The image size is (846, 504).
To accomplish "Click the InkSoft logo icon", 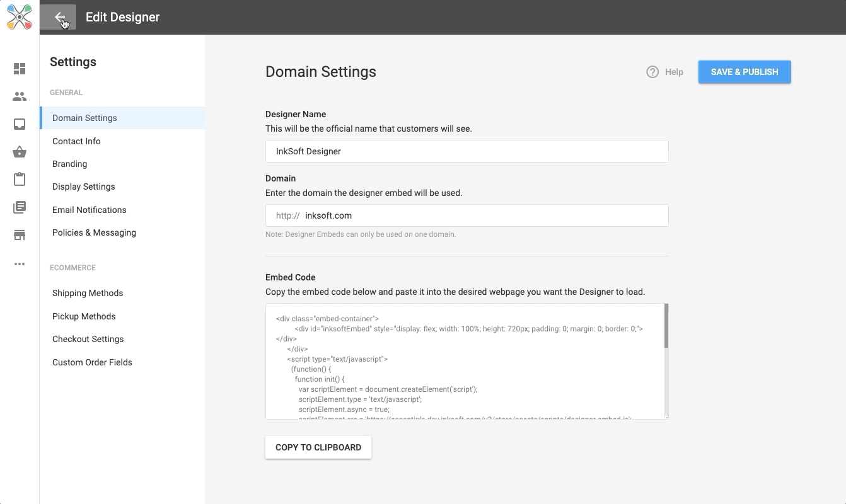I will coord(20,17).
